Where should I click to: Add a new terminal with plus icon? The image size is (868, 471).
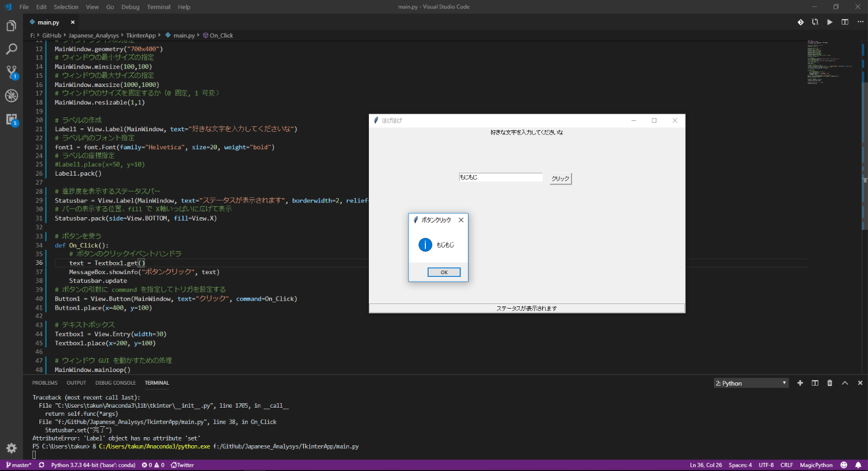pos(800,383)
